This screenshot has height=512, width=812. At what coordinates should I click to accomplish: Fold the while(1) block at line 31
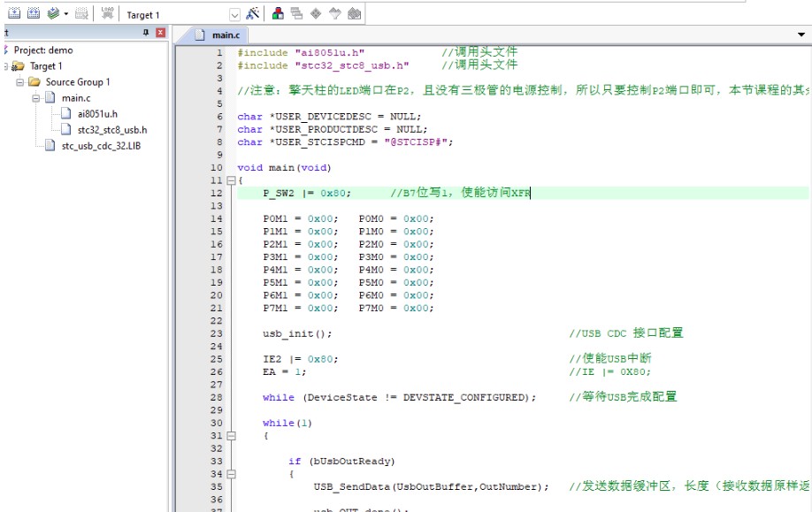point(232,436)
